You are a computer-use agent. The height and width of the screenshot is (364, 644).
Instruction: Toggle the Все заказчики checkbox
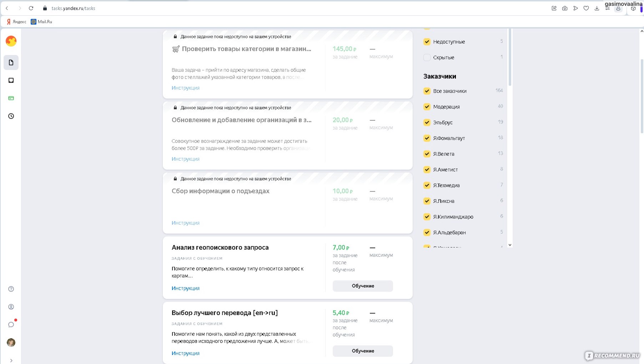click(x=427, y=91)
